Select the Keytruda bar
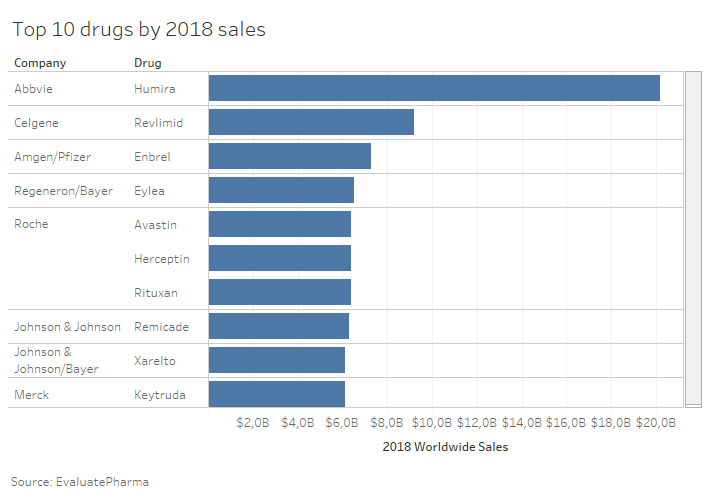 point(277,394)
